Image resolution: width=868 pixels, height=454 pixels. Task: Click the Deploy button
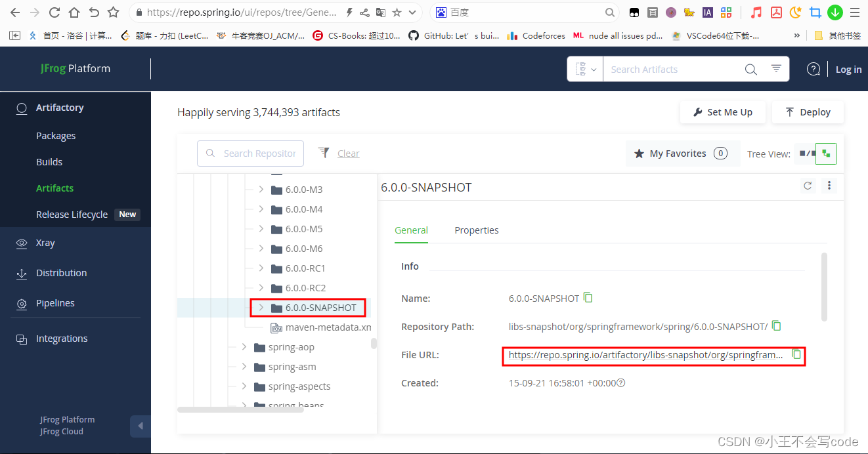[808, 112]
